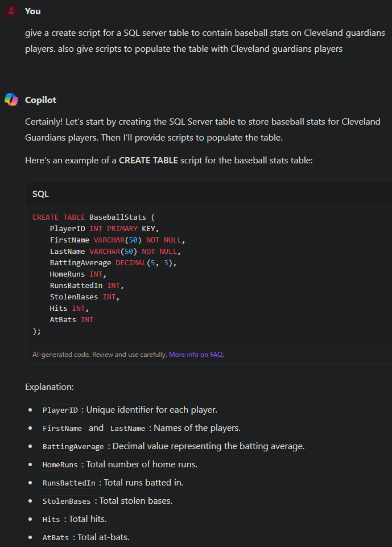Click the user avatar icon beside You
This screenshot has height=547, width=392.
(11, 11)
